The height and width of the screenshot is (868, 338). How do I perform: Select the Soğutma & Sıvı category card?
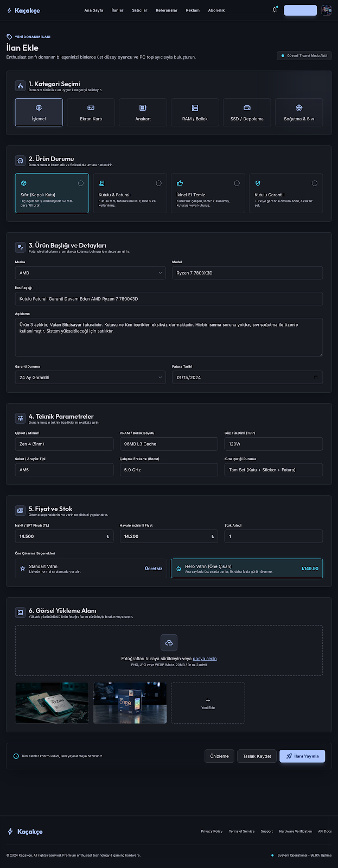299,112
